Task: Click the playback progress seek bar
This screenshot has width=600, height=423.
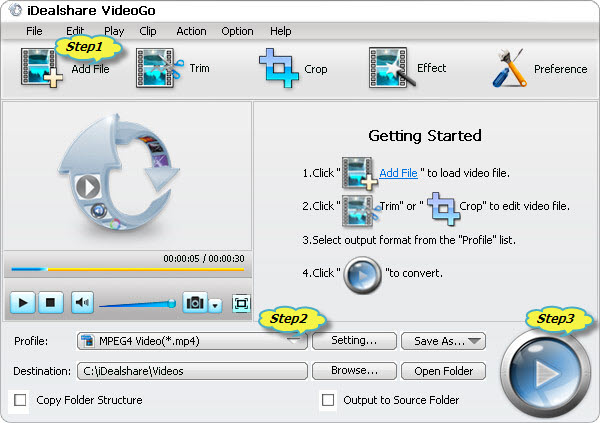Action: click(x=128, y=269)
